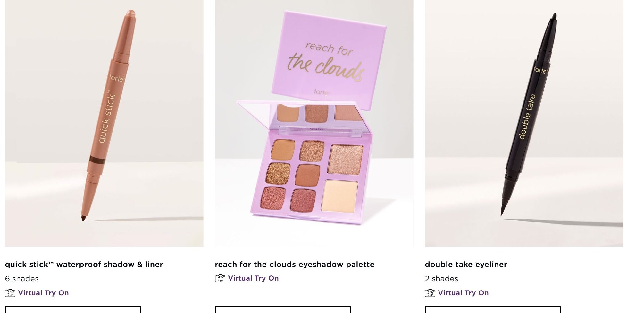Click the camera icon under clouds eyeshadow palette
The width and height of the screenshot is (644, 313).
click(220, 278)
